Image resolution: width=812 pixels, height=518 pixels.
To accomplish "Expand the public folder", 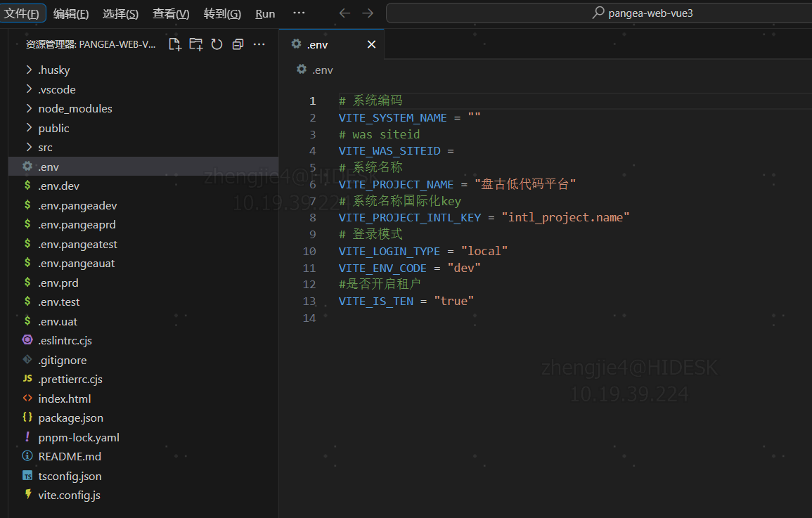I will click(x=29, y=128).
